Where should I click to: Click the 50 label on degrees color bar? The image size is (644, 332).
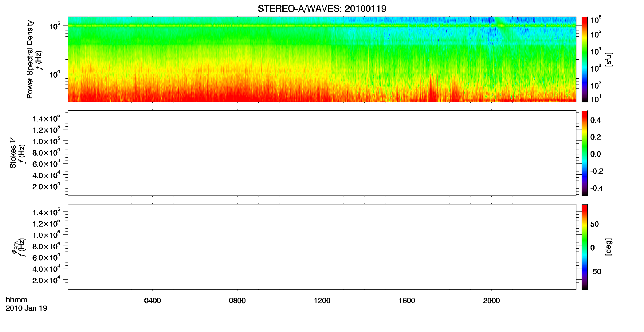click(595, 224)
